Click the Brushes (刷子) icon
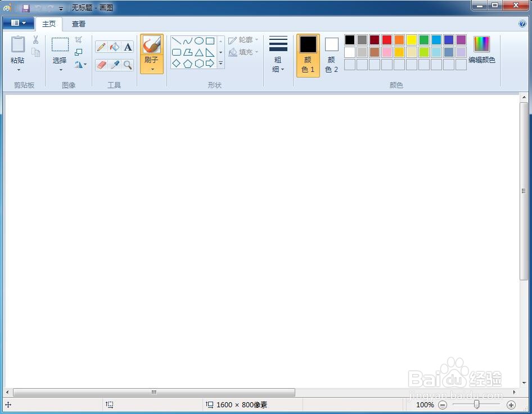The image size is (532, 414). (x=152, y=45)
